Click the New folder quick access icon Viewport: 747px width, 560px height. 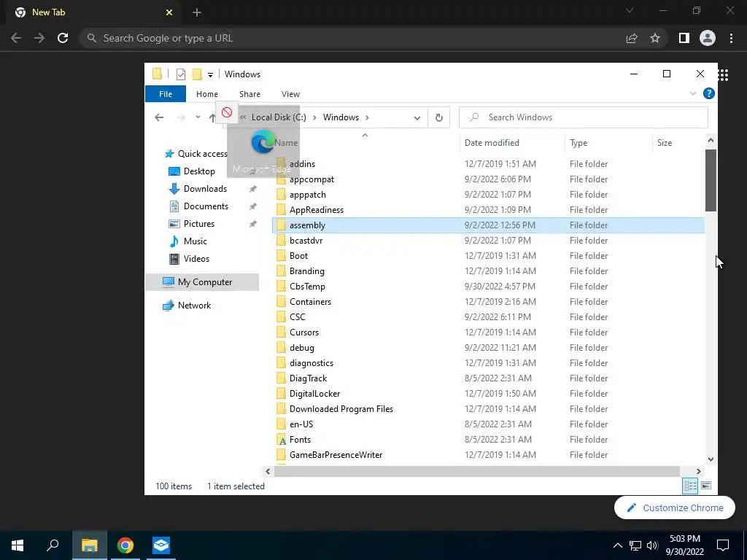click(197, 74)
